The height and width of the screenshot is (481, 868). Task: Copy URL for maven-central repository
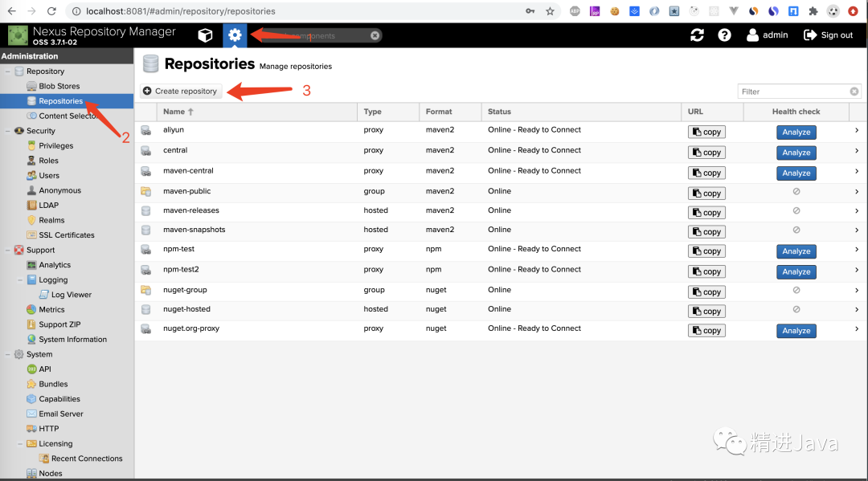pyautogui.click(x=706, y=173)
